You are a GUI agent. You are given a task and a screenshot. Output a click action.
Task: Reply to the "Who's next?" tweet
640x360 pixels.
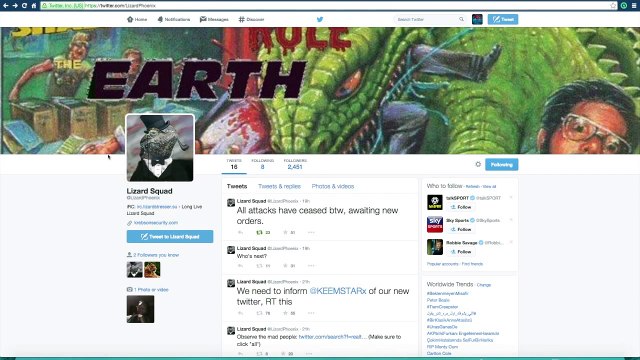tap(240, 266)
